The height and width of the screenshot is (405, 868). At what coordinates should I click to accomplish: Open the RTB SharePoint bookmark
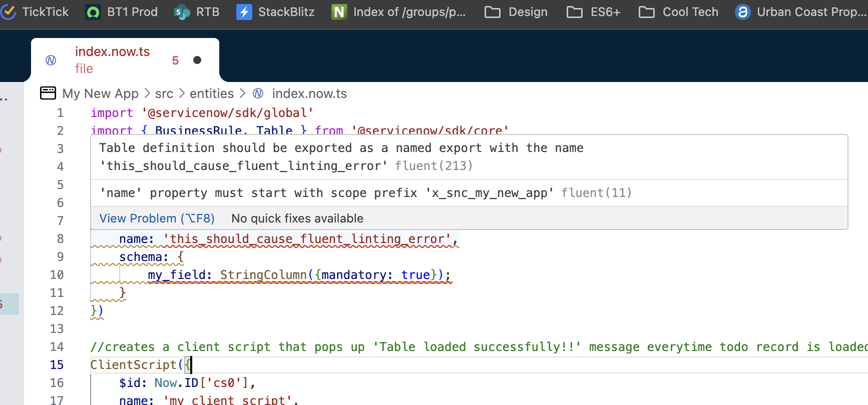197,12
